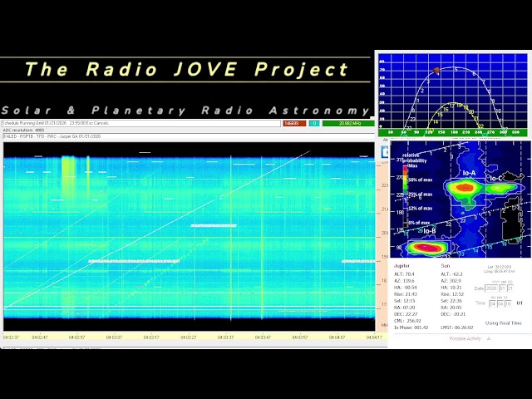This screenshot has height=399, width=532.
Task: Click the 50% of max legend entry
Action: 420,180
